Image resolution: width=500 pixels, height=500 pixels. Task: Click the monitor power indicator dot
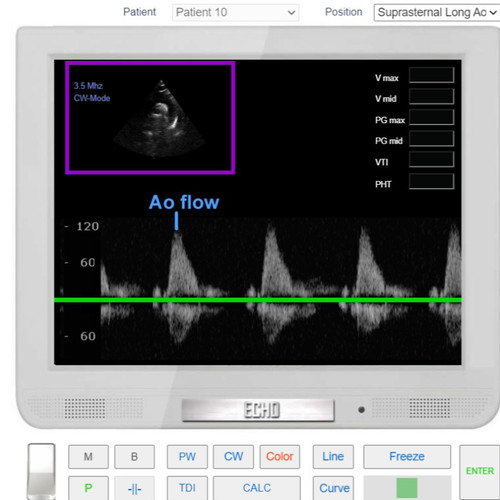[x=361, y=410]
